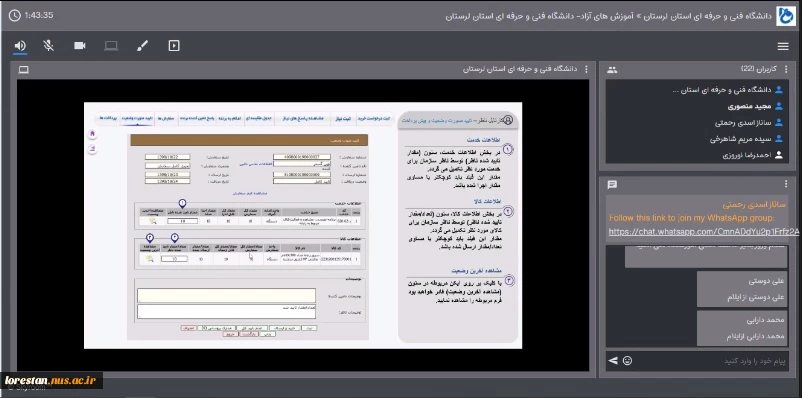This screenshot has width=802, height=398.
Task: Turn on the webcam camera icon
Action: click(x=79, y=46)
